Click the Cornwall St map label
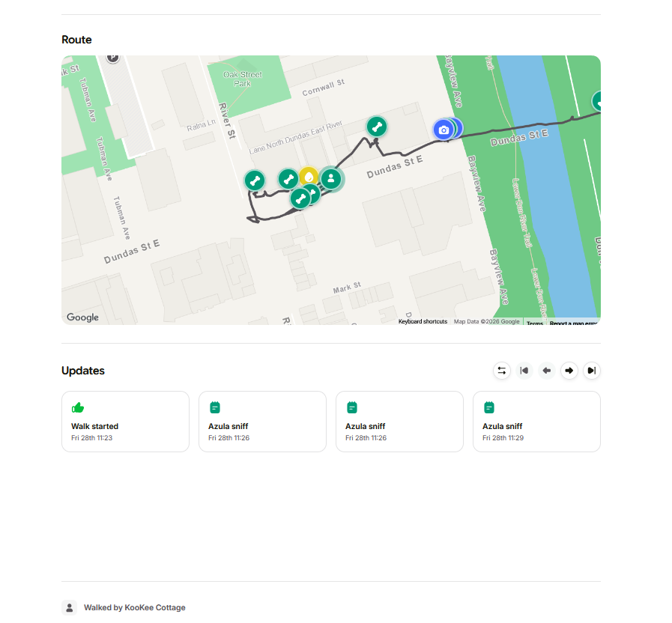The image size is (672, 623). (x=323, y=88)
